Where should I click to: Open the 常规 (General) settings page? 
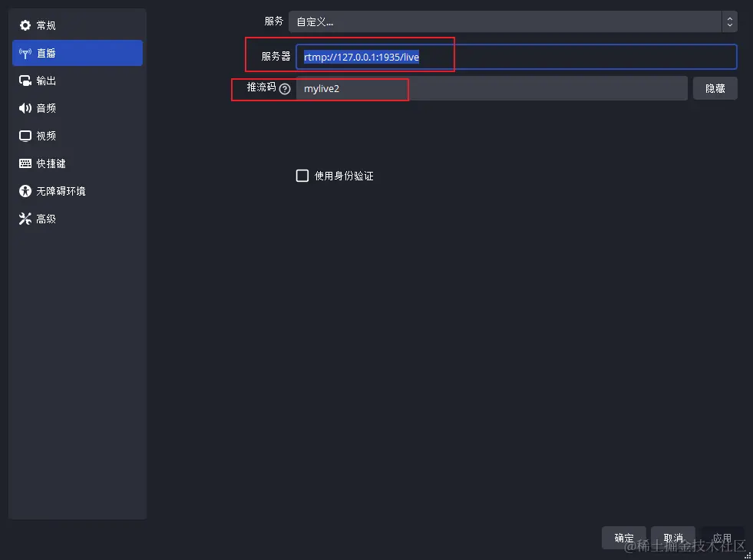pos(78,25)
